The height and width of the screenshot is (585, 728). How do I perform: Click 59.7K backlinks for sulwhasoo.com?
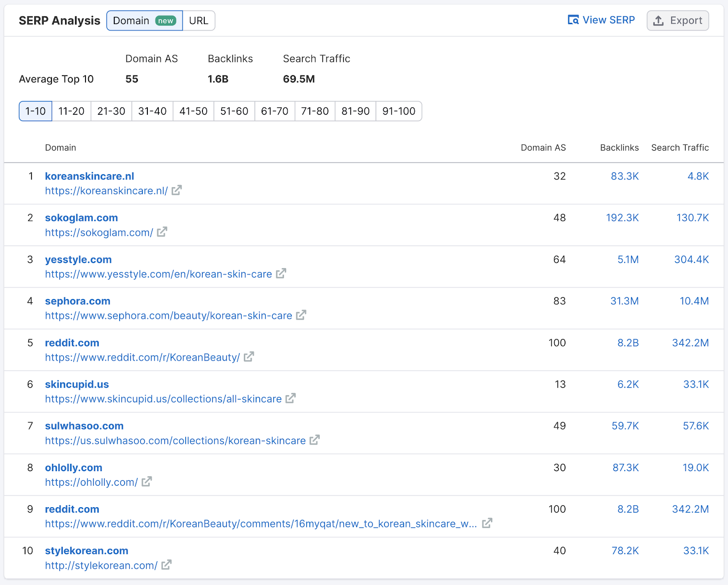pyautogui.click(x=625, y=426)
